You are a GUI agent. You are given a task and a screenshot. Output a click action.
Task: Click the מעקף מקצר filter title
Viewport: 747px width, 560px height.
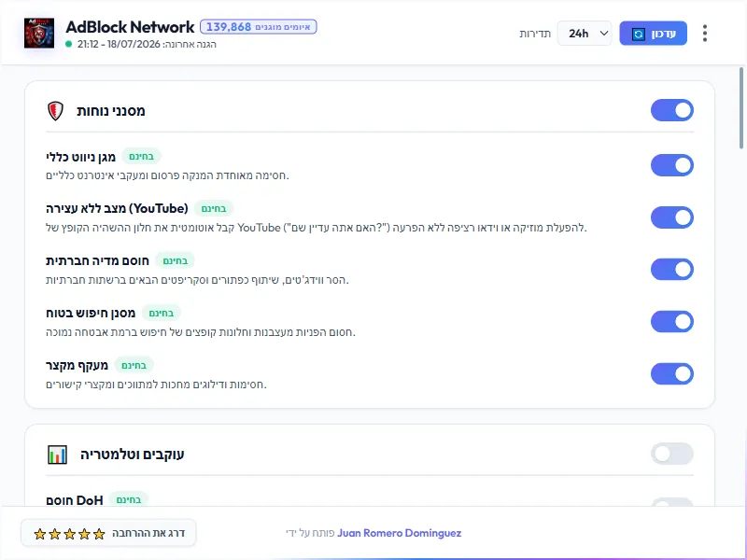[x=77, y=366]
